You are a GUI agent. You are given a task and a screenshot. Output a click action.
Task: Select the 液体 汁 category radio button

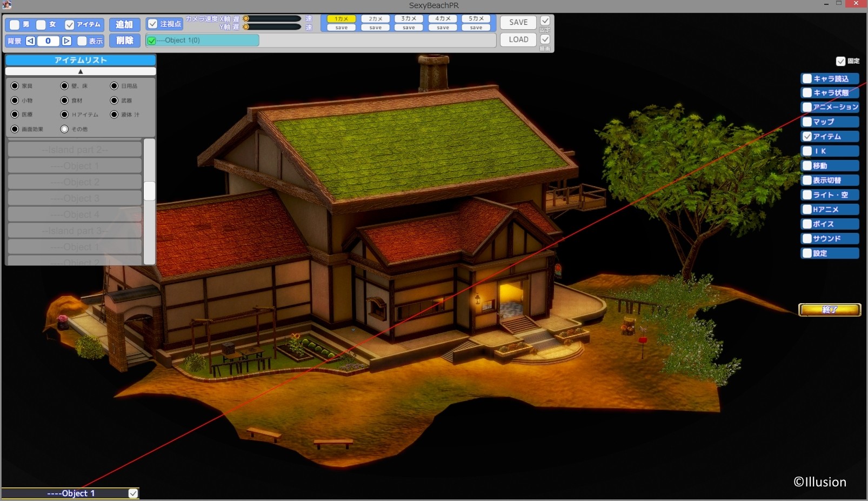pyautogui.click(x=114, y=115)
